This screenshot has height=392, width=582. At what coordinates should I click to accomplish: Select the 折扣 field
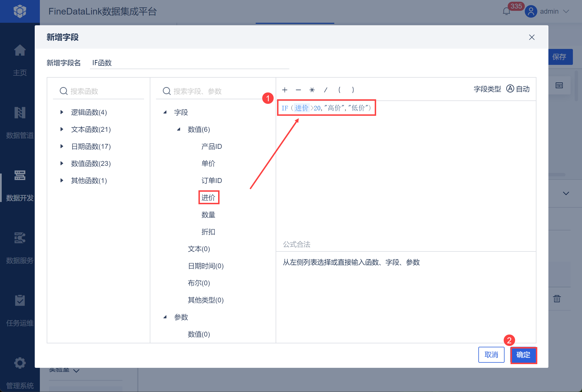(x=208, y=232)
